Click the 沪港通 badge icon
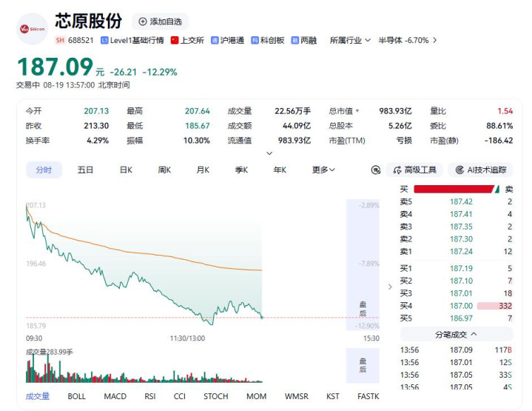Image resolution: width=532 pixels, height=411 pixels. [215, 41]
